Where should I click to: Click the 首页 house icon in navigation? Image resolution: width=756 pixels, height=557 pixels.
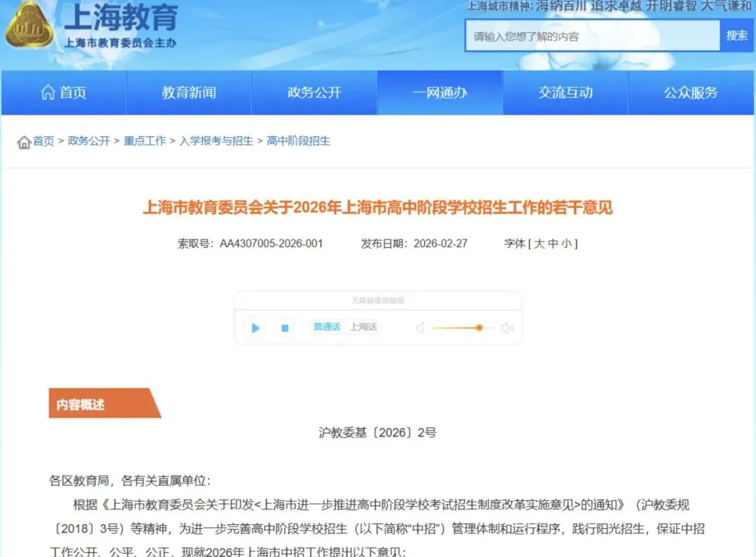[49, 92]
